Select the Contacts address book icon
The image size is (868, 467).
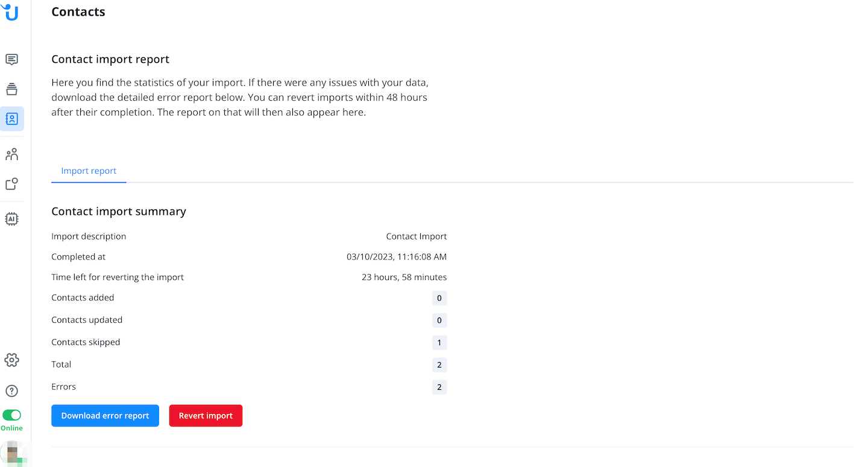[11, 119]
